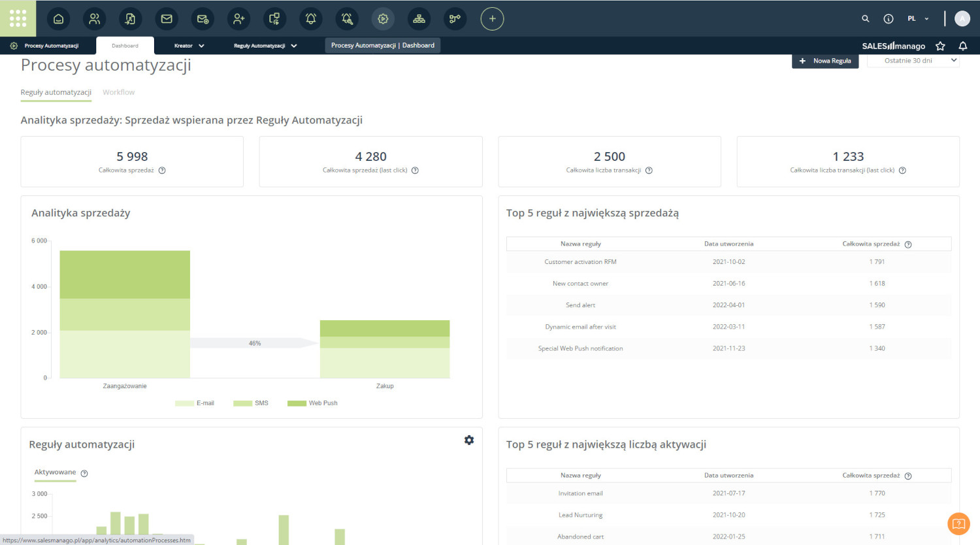Click the Invitation email rule
This screenshot has width=980, height=545.
581,493
